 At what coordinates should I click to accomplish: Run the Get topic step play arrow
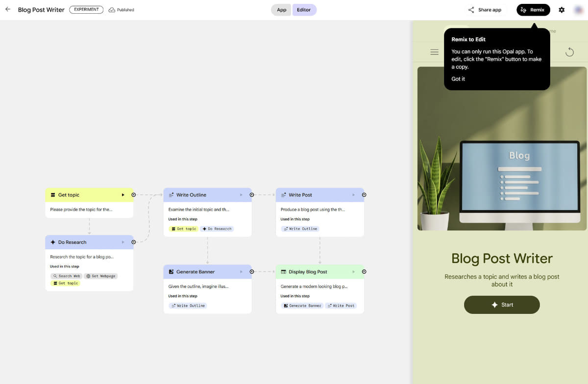(x=123, y=195)
